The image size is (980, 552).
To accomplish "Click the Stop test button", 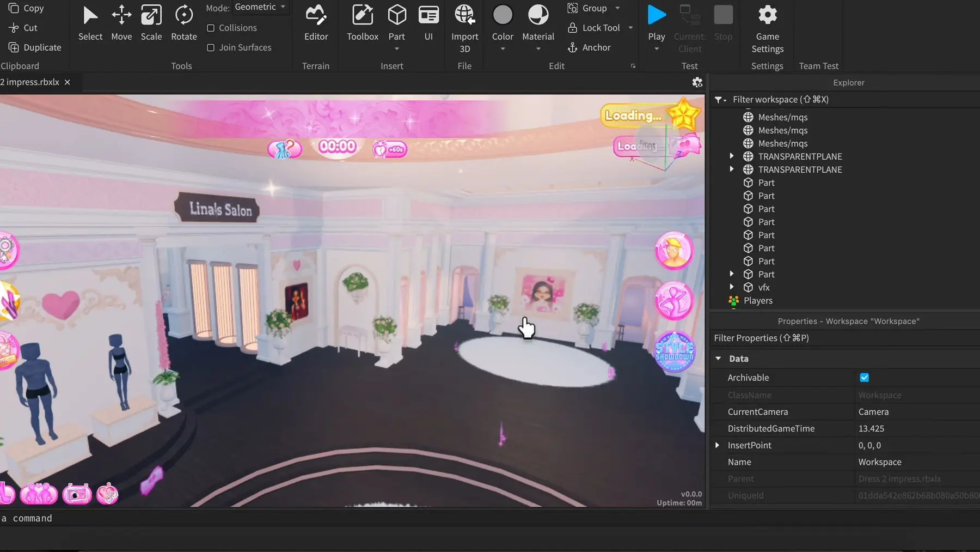I will click(x=723, y=23).
